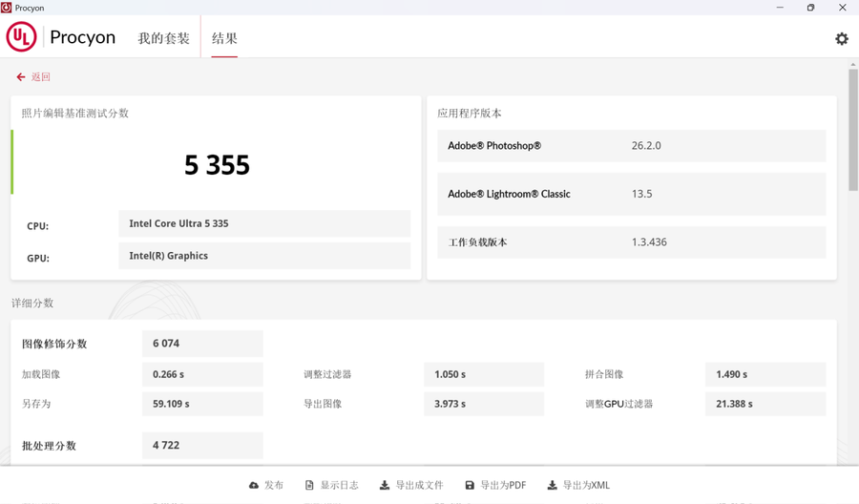Click the 应用程序版本 heading
Screen dimensions: 859x504
click(x=470, y=114)
